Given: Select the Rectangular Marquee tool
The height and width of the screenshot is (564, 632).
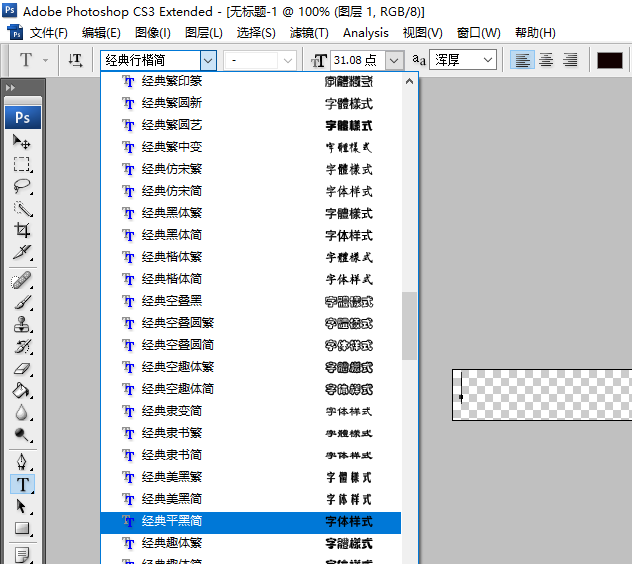Looking at the screenshot, I should 22,164.
